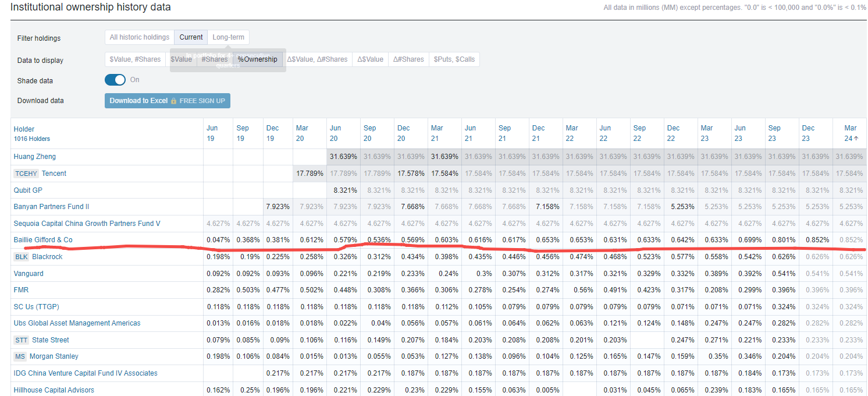The height and width of the screenshot is (396, 868).
Task: Click the lock icon on Download button
Action: (173, 101)
